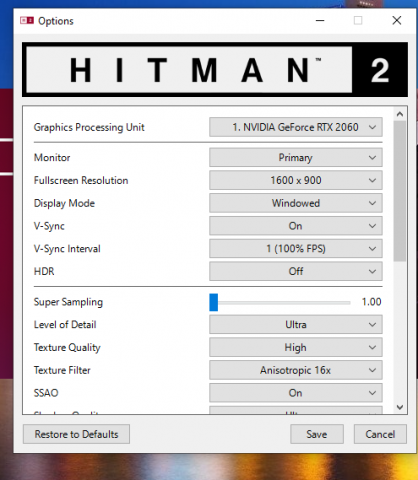Click the Level of Detail label
This screenshot has width=418, height=480.
pos(65,325)
